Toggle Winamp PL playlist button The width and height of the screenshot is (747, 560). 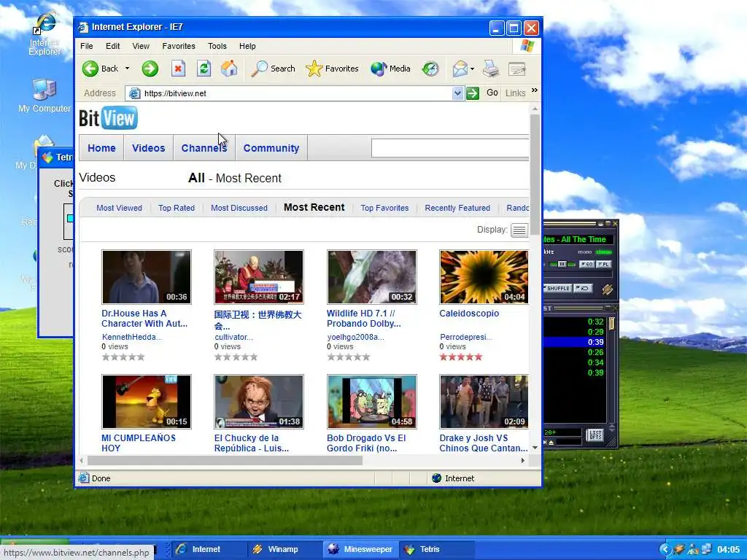(x=603, y=264)
